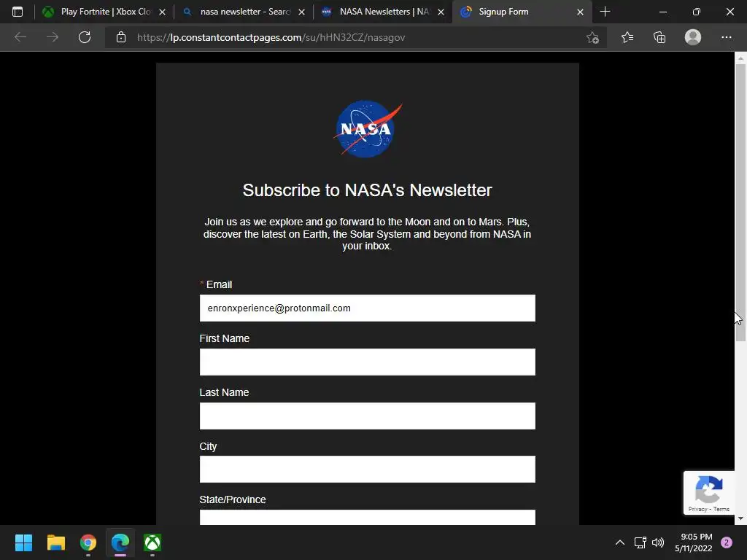Select Microsoft Edge in the taskbar
The width and height of the screenshot is (747, 560).
pos(120,542)
